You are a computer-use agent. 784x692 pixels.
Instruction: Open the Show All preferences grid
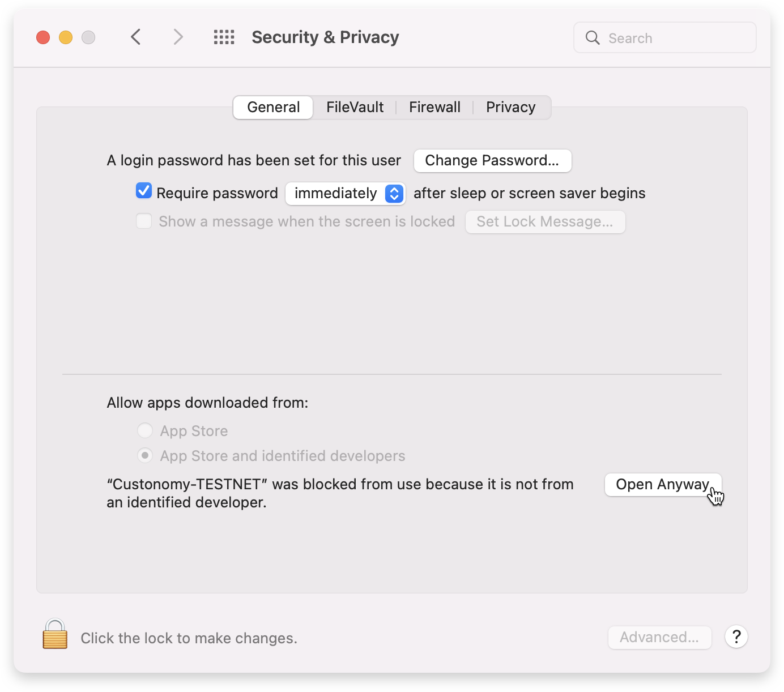(223, 37)
